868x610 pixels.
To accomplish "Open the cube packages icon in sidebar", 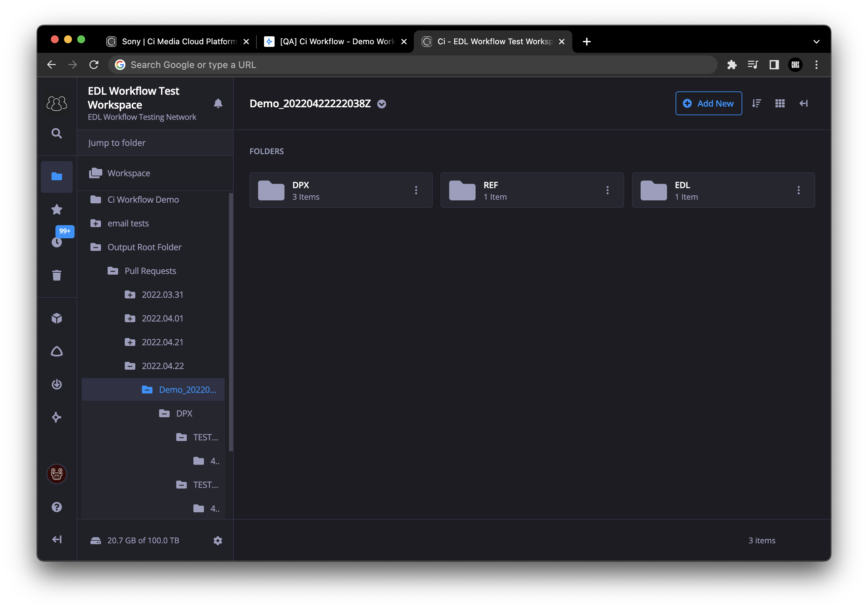I will (x=57, y=319).
